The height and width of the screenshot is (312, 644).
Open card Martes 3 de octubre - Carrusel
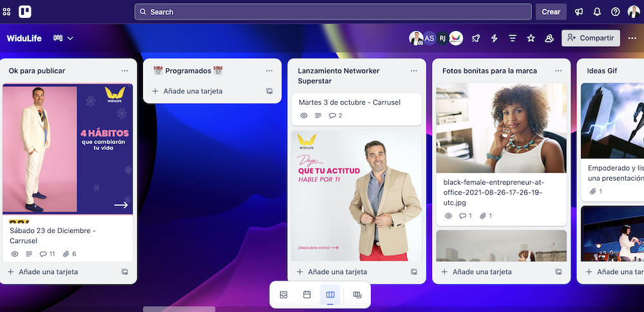[x=350, y=102]
